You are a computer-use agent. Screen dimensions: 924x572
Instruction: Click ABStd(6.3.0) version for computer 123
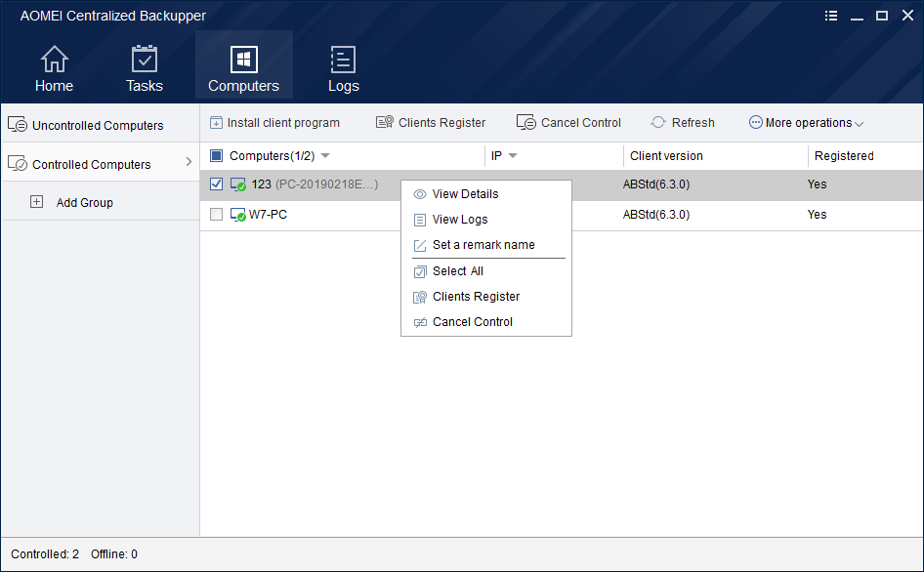655,184
